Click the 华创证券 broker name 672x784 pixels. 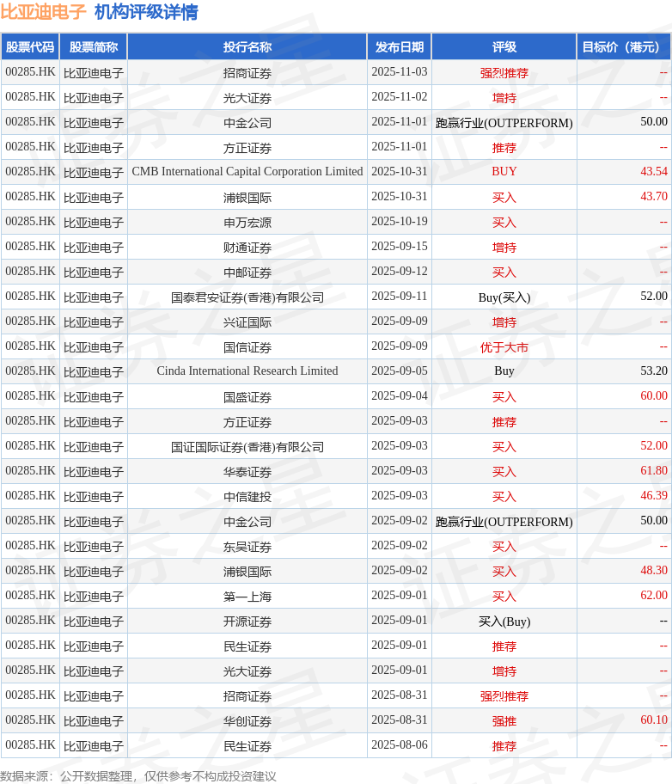coord(247,721)
